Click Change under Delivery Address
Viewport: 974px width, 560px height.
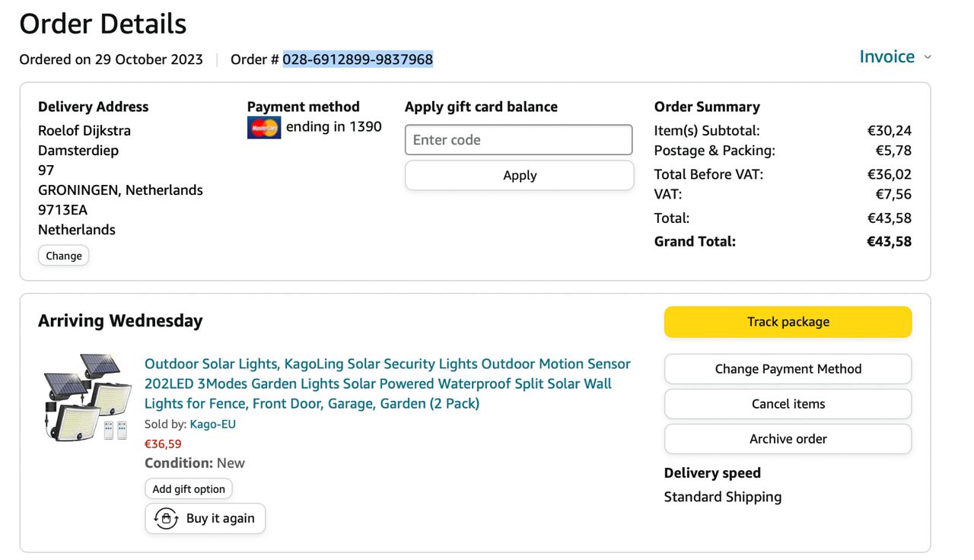64,256
